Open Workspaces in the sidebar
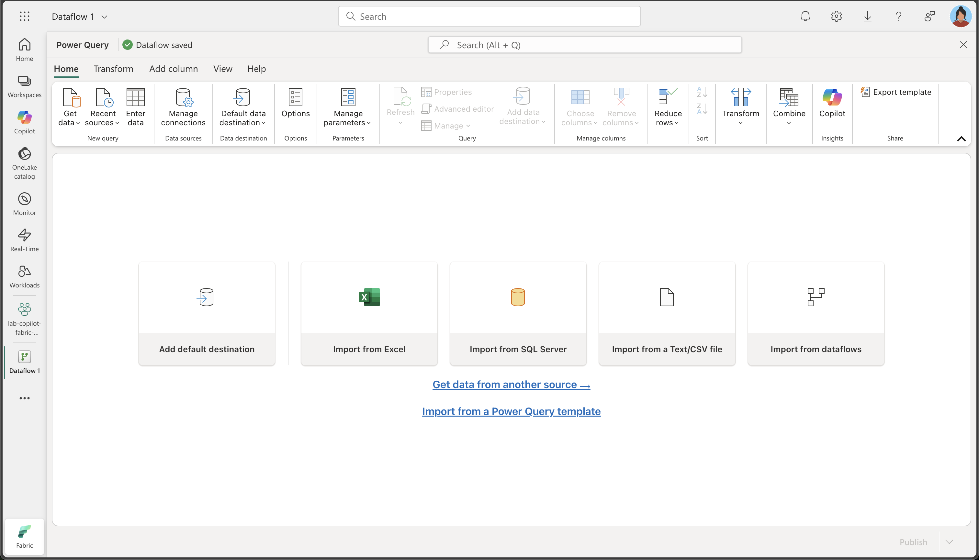 (24, 86)
